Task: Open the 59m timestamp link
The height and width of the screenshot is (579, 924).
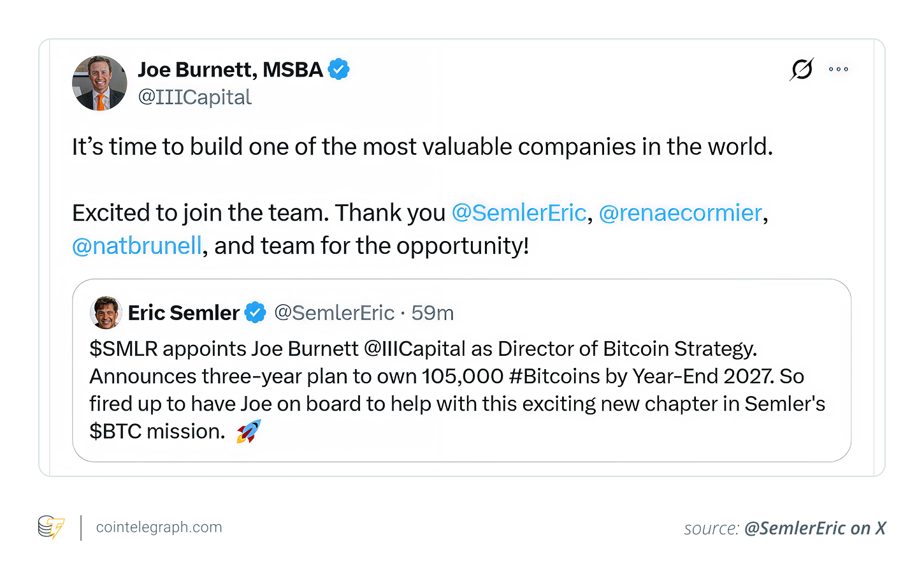Action: (433, 312)
